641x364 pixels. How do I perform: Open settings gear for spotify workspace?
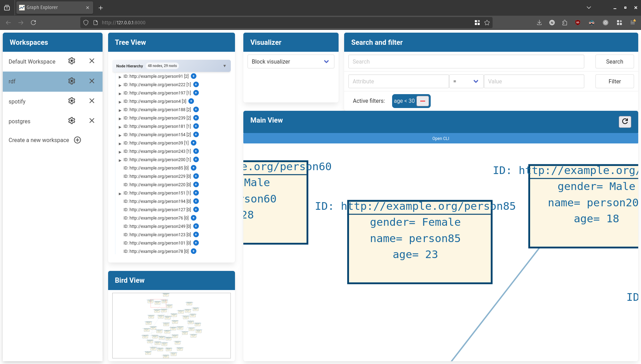pyautogui.click(x=72, y=101)
